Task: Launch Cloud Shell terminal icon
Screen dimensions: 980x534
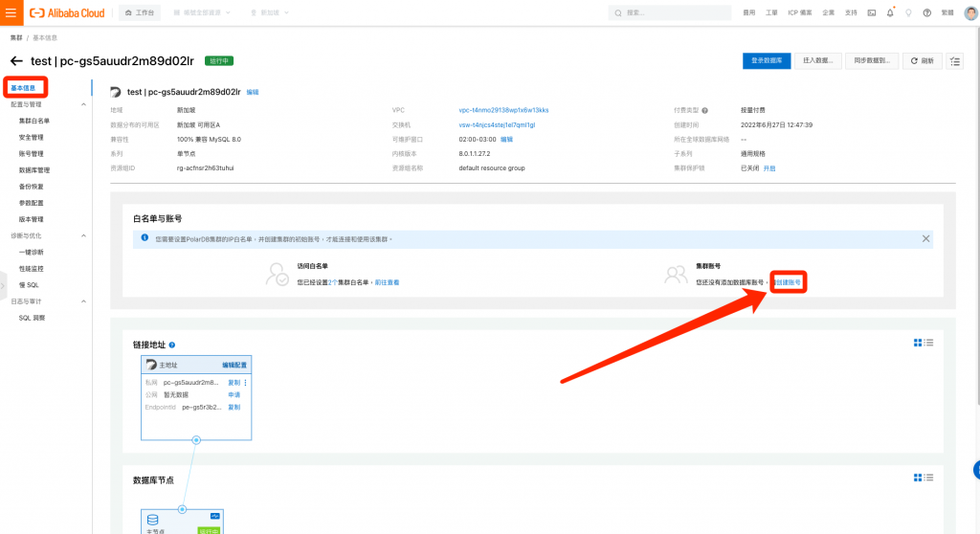Action: pos(871,12)
